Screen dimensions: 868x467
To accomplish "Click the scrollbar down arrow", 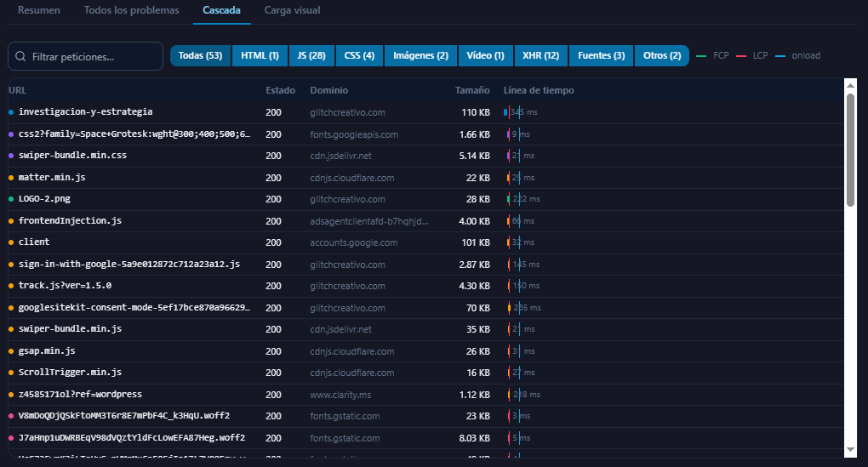I will pyautogui.click(x=851, y=449).
